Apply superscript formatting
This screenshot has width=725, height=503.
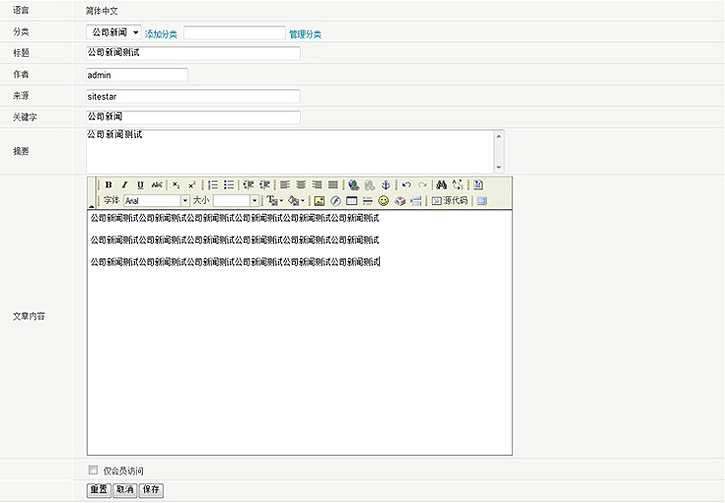tap(192, 185)
